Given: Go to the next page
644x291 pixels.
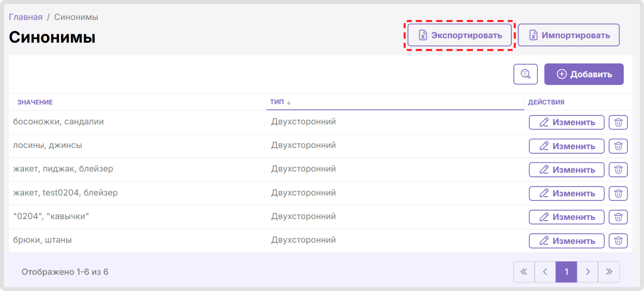Looking at the screenshot, I should tap(588, 272).
